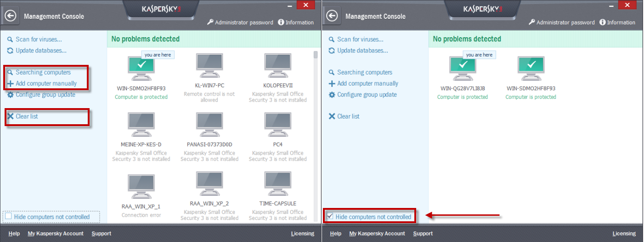Open Licensing in the right window footer
This screenshot has width=644, height=242.
click(x=624, y=234)
